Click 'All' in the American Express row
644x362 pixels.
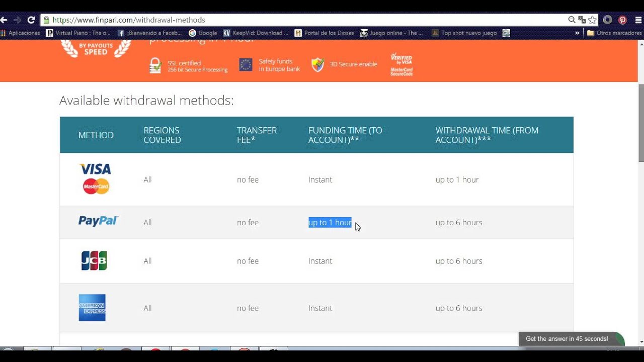click(147, 308)
